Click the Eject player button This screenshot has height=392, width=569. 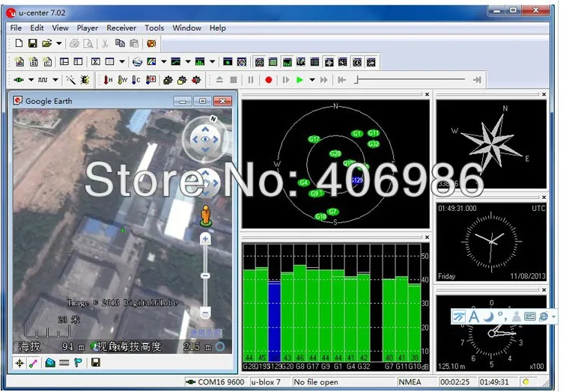point(219,80)
